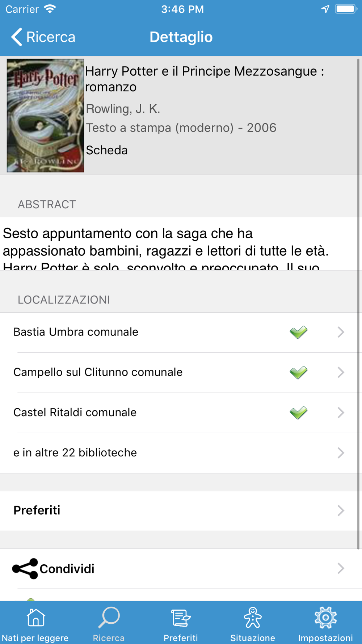This screenshot has height=644, width=362.
Task: Open the Situazione figure icon tab
Action: pyautogui.click(x=253, y=618)
